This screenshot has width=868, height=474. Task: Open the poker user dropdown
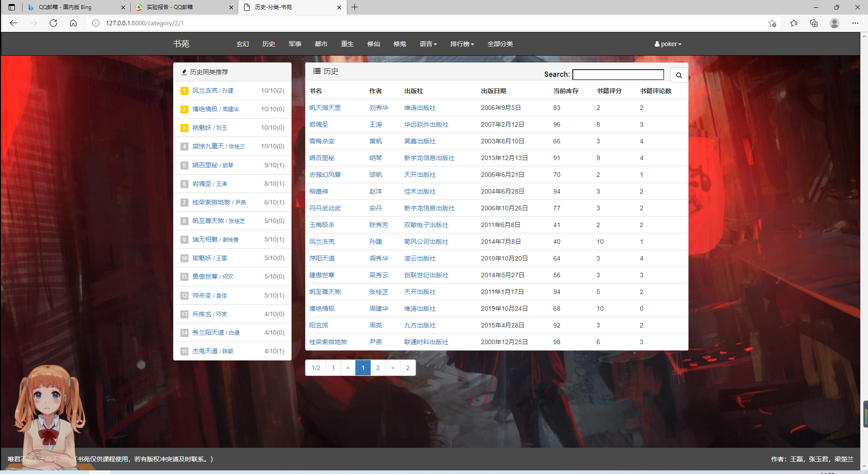[x=668, y=44]
